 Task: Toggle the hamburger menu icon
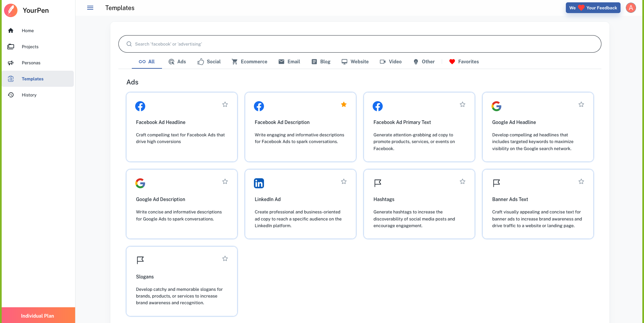(90, 8)
